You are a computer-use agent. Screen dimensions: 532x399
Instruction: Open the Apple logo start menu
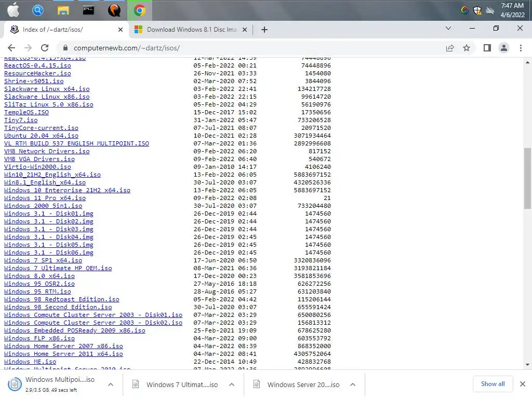click(13, 10)
